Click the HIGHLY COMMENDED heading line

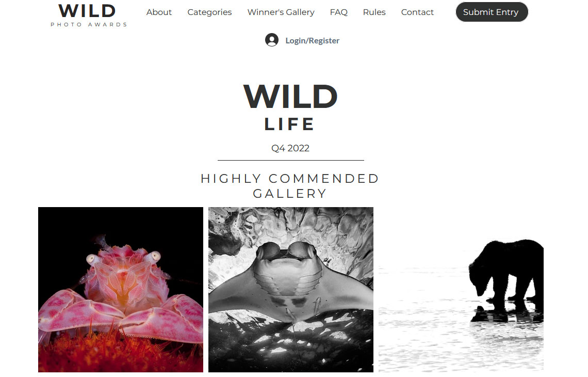[290, 178]
